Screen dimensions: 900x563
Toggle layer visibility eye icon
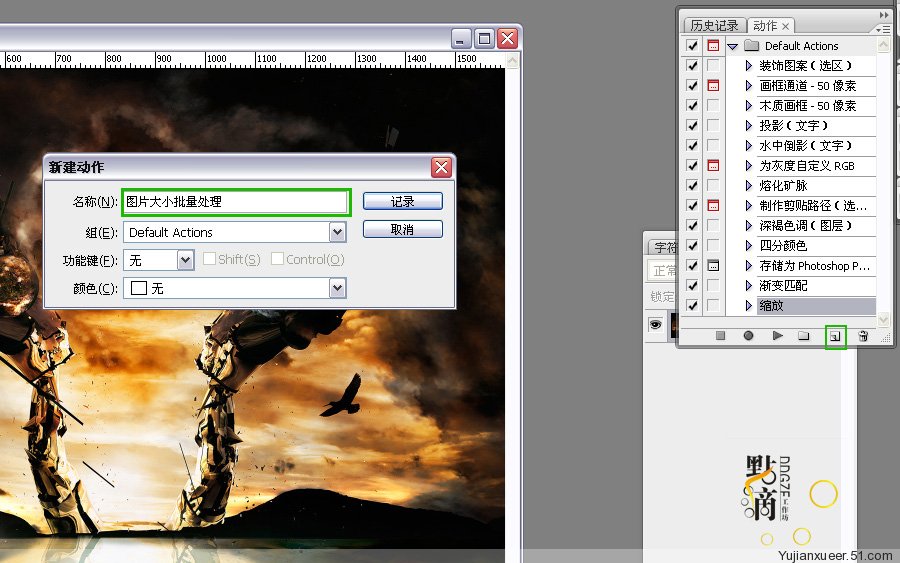tap(655, 325)
